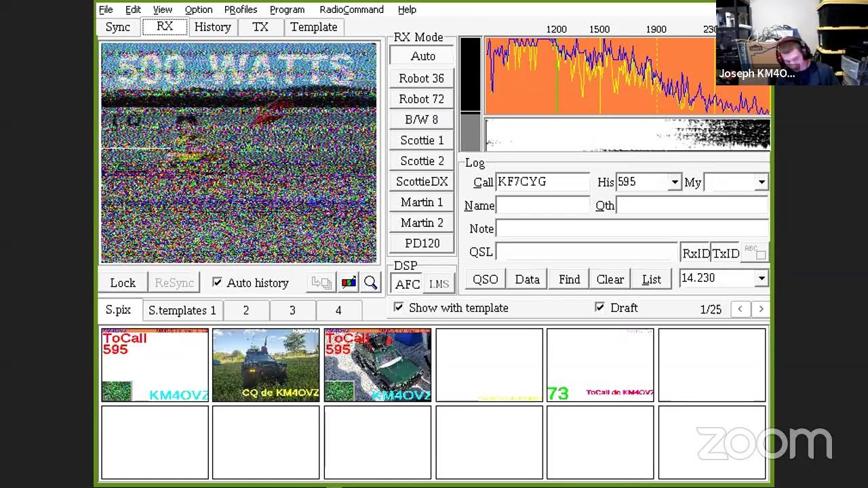Click the TxID button
Image resolution: width=868 pixels, height=488 pixels.
pos(726,253)
